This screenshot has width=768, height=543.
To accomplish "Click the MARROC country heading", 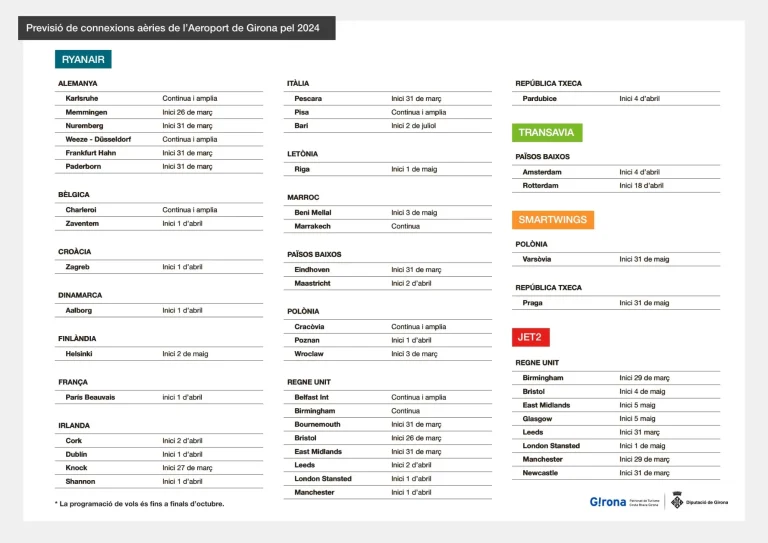I will pos(303,197).
